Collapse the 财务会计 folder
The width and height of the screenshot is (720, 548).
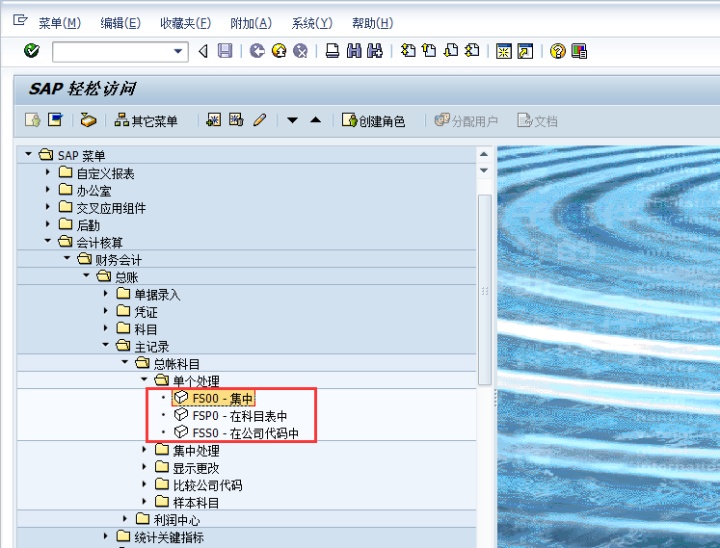[67, 258]
